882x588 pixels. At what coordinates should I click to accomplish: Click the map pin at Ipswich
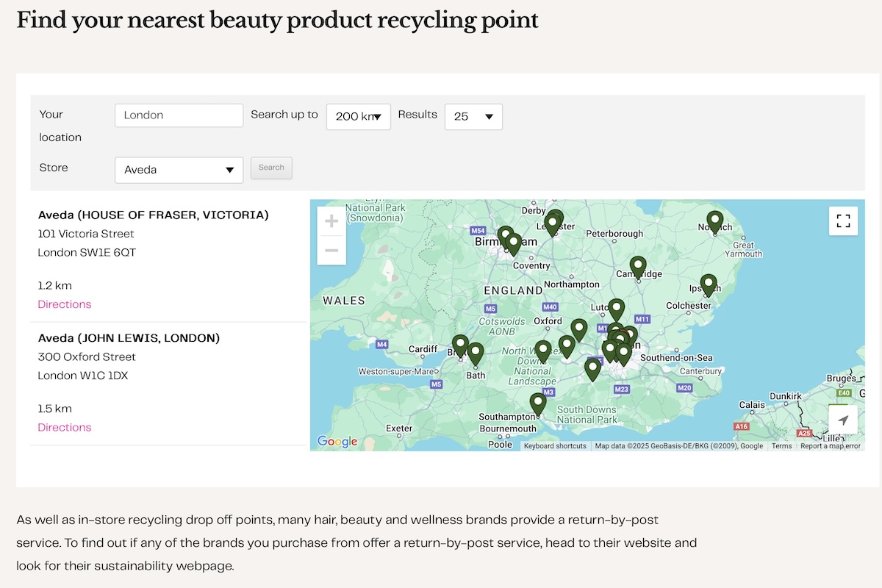point(709,284)
